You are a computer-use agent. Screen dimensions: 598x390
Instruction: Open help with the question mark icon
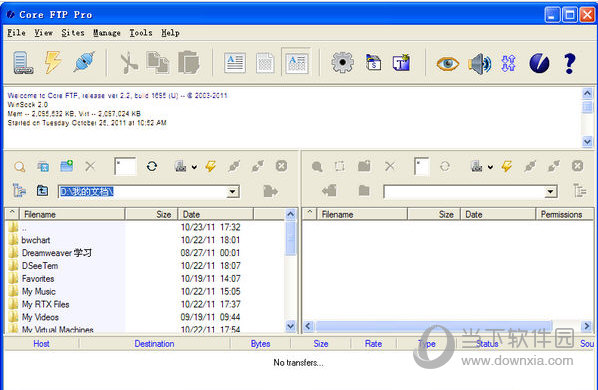pos(570,63)
